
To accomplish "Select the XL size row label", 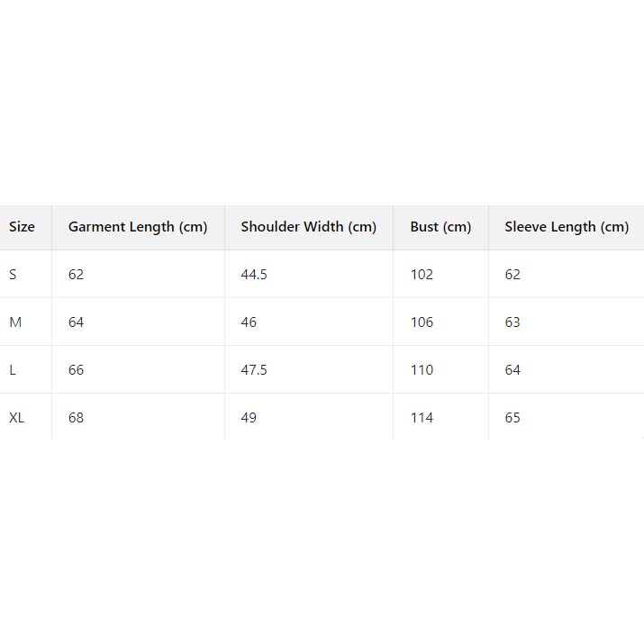I will 16,418.
